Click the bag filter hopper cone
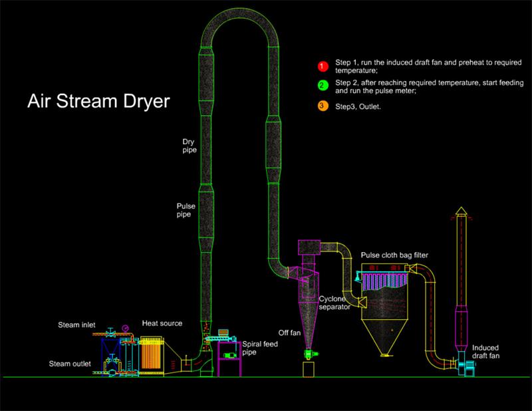This screenshot has width=532, height=411. (387, 336)
